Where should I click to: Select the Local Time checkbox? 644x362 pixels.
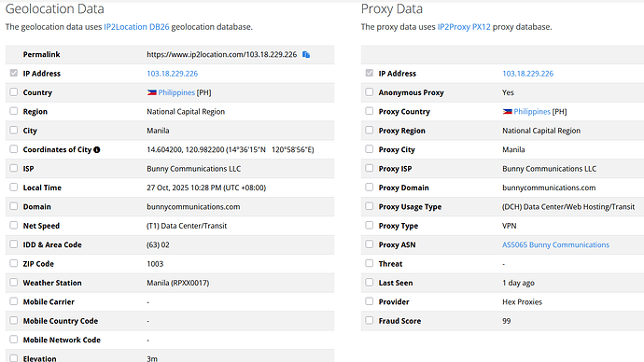point(14,188)
